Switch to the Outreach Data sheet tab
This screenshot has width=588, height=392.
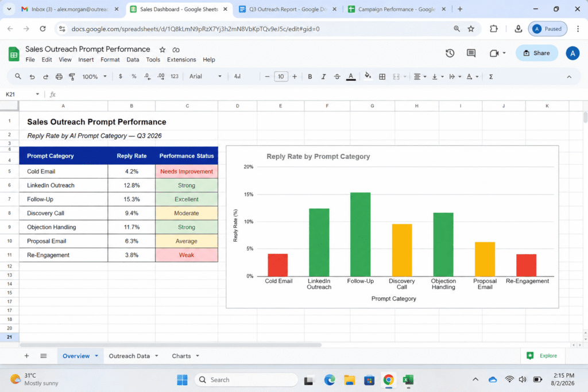129,356
